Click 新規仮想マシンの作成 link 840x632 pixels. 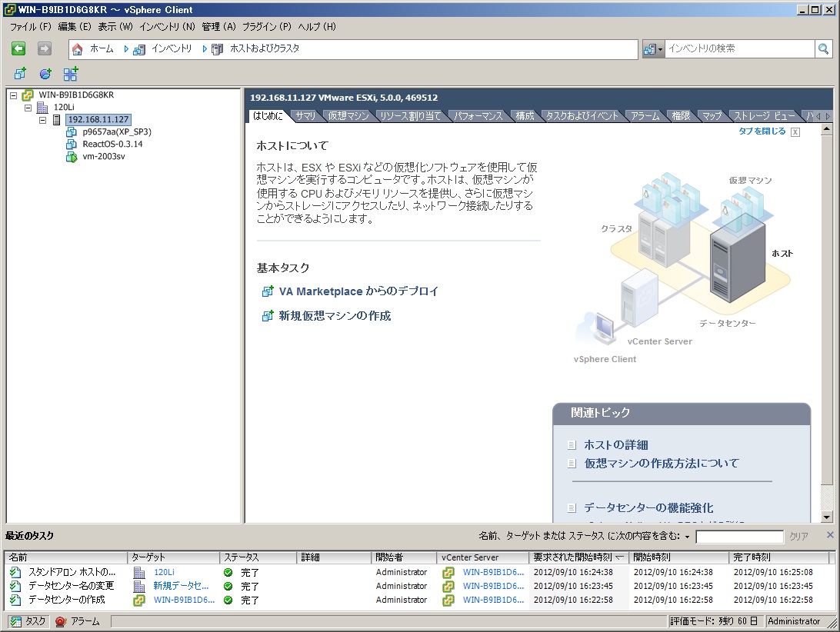[335, 316]
